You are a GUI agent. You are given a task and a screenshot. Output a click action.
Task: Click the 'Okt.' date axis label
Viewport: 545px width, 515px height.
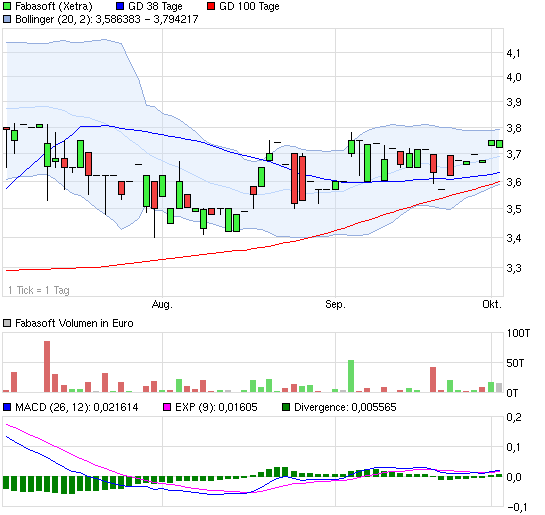pyautogui.click(x=492, y=305)
